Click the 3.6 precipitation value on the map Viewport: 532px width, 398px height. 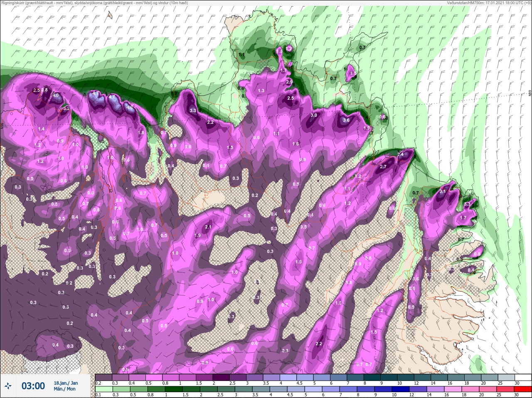click(x=346, y=120)
